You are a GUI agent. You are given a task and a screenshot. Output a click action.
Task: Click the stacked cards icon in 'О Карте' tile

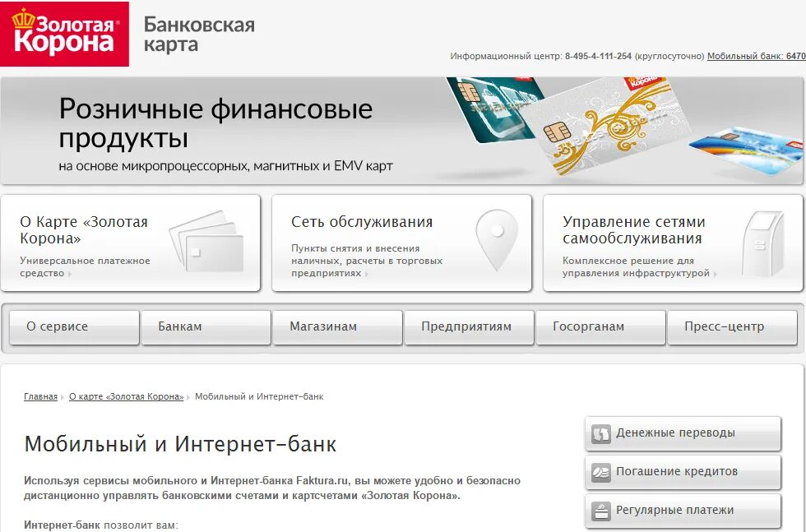tap(206, 241)
